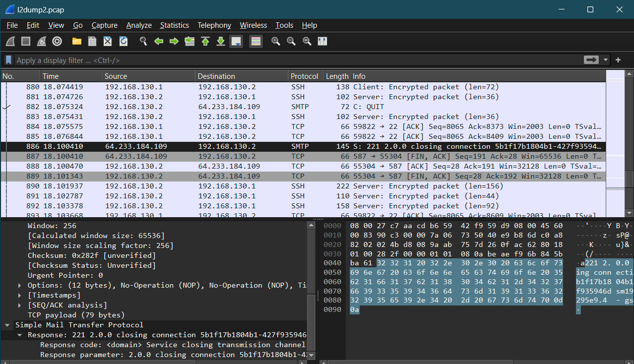Click the Start capture shark fin icon

(10, 42)
